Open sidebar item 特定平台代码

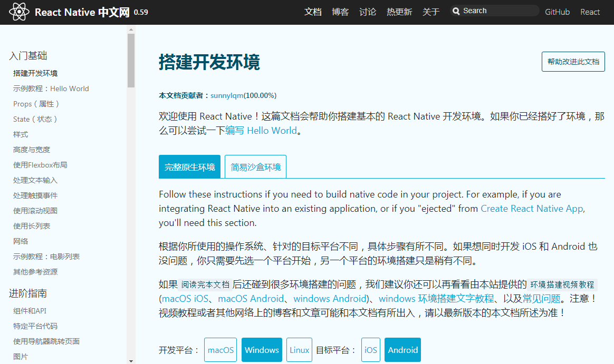(x=35, y=326)
